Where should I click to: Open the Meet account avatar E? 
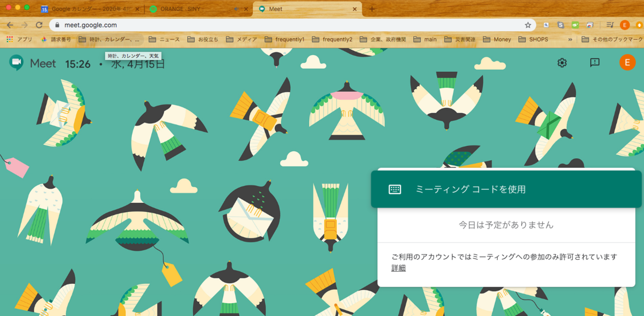627,62
